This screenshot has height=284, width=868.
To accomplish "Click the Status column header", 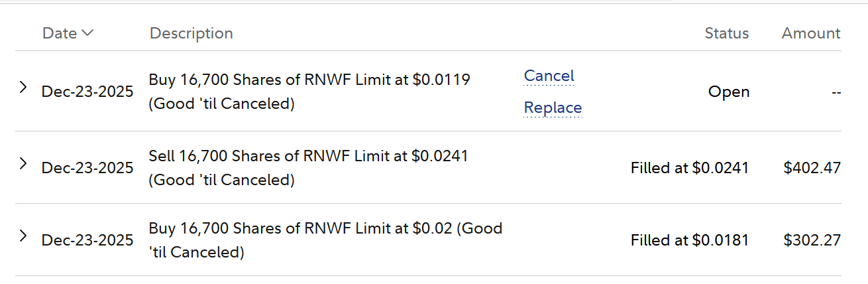I will click(x=726, y=33).
